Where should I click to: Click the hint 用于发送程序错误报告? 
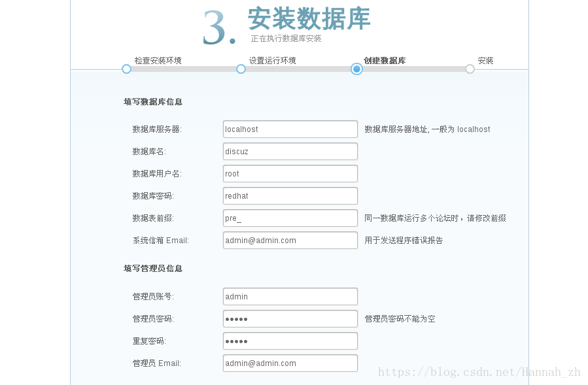pos(404,241)
